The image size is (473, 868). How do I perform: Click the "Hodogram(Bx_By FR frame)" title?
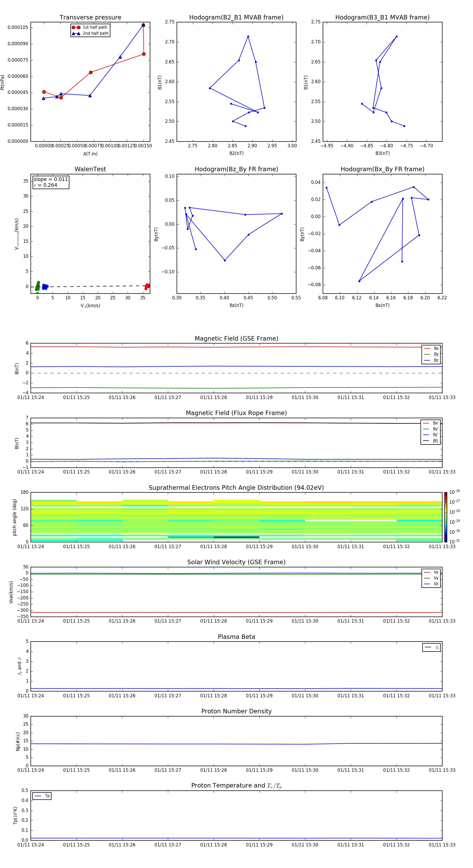pos(382,169)
